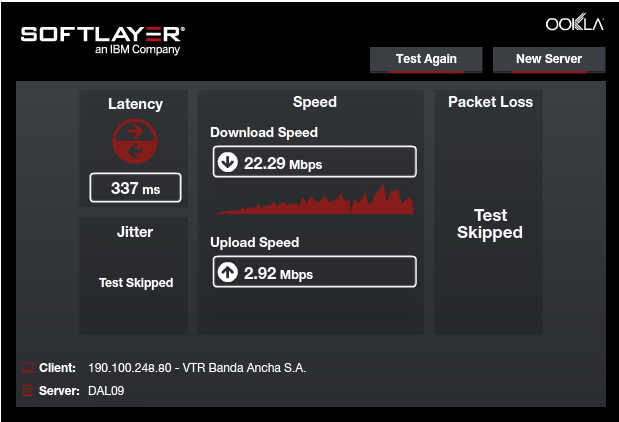Click the Latency panel heading
The height and width of the screenshot is (422, 619).
click(x=135, y=104)
